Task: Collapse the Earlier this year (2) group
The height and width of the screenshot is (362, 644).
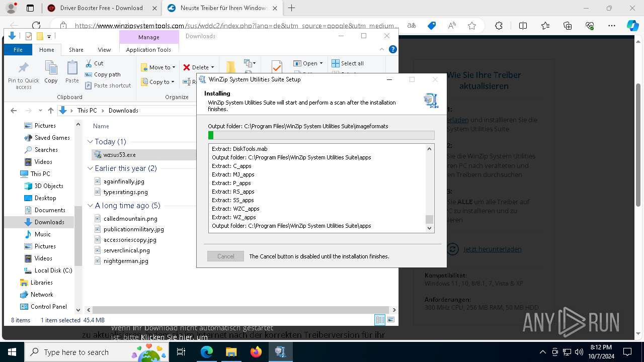Action: pyautogui.click(x=90, y=168)
